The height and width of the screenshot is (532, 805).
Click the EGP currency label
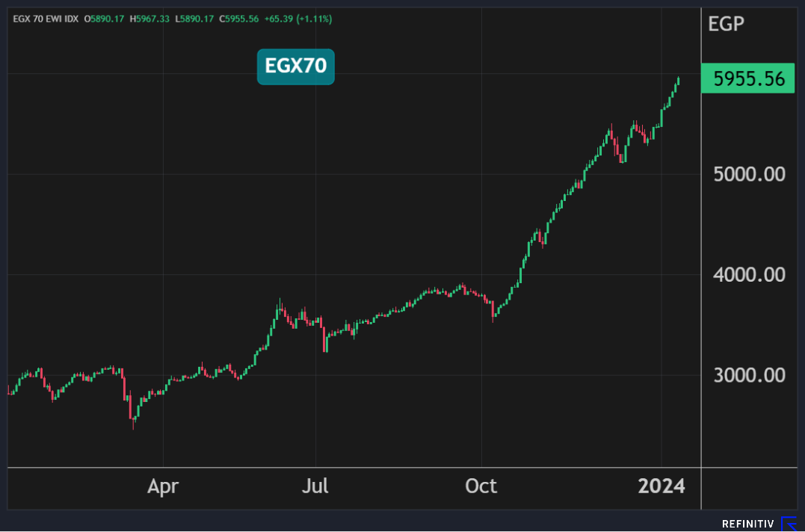coord(726,24)
